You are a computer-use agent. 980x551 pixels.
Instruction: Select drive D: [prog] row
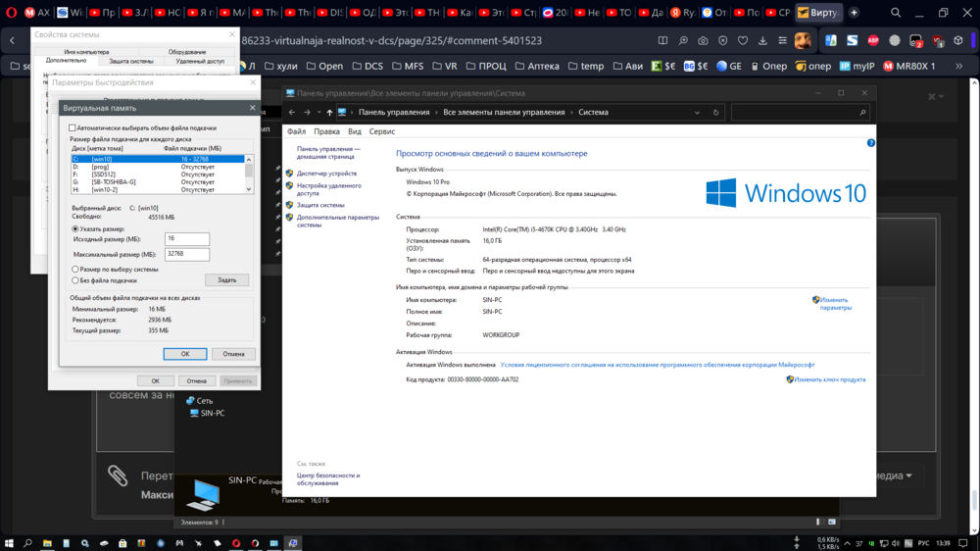pos(158,167)
